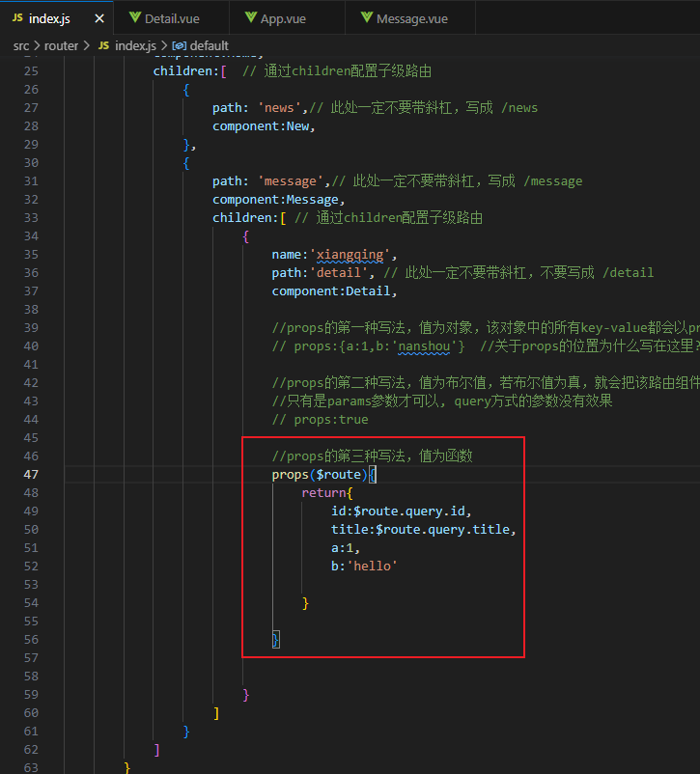Click children:[ on line 25
Image resolution: width=700 pixels, height=774 pixels.
pos(189,71)
